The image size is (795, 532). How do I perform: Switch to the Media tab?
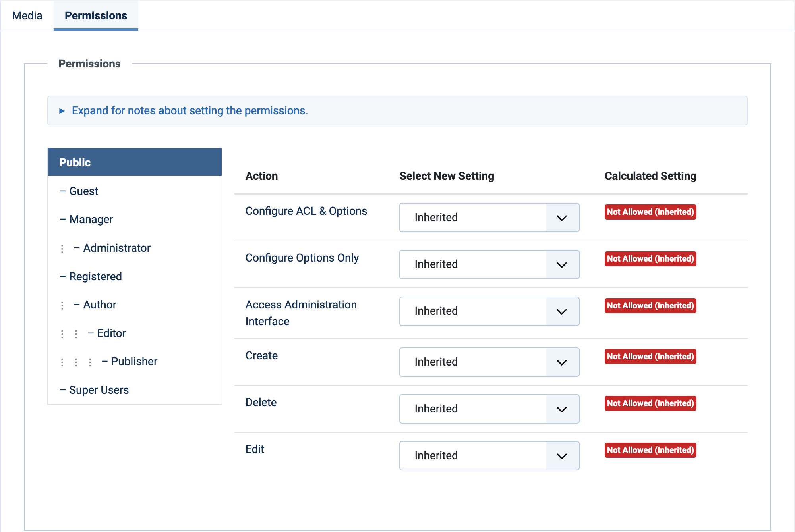(x=27, y=15)
